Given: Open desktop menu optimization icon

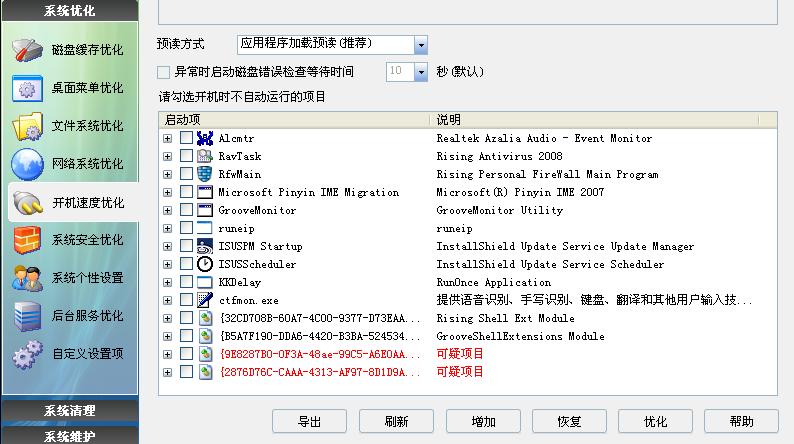Looking at the screenshot, I should (x=28, y=88).
